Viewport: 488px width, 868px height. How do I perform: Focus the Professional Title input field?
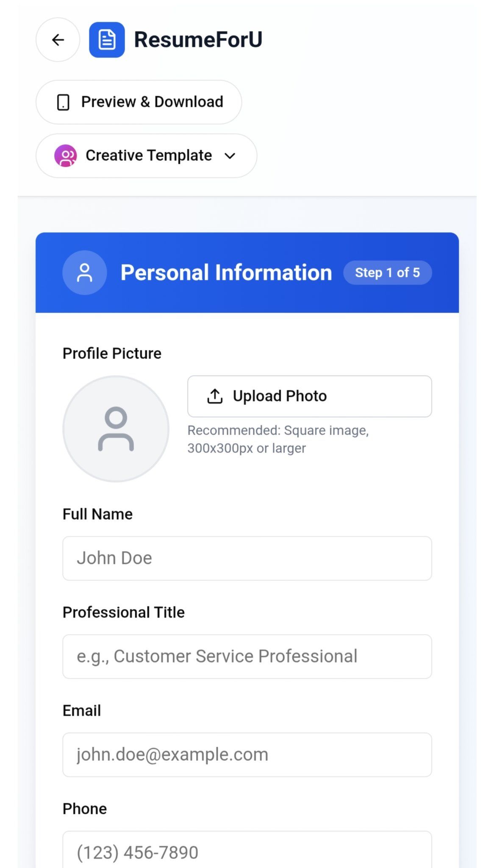click(247, 657)
